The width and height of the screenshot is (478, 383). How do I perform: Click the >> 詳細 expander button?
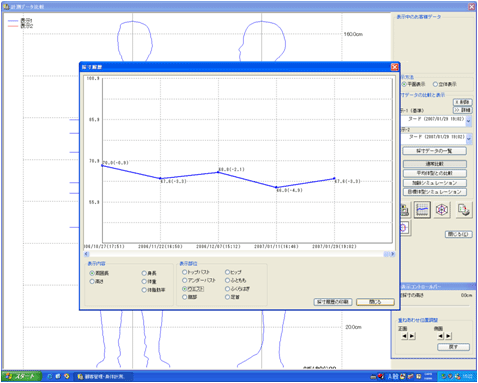pyautogui.click(x=462, y=110)
